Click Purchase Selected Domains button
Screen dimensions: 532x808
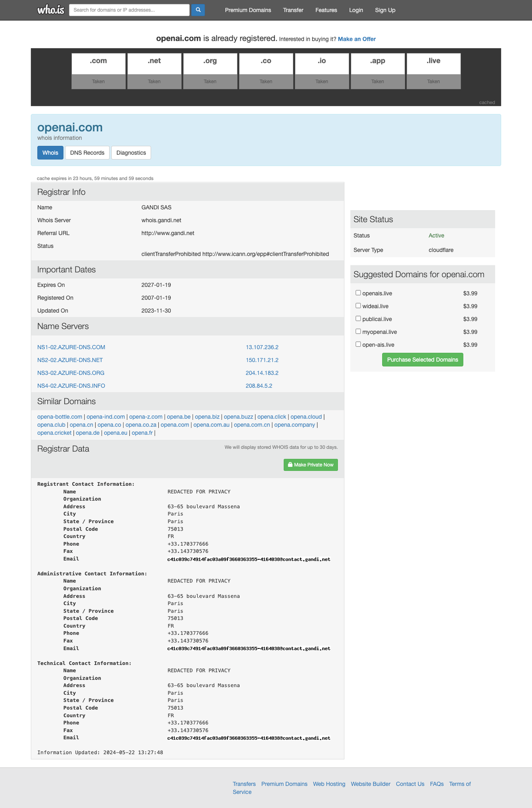point(422,359)
